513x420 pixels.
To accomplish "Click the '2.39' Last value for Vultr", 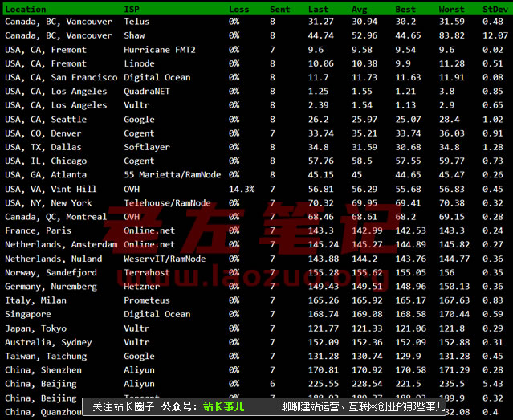I will click(318, 105).
